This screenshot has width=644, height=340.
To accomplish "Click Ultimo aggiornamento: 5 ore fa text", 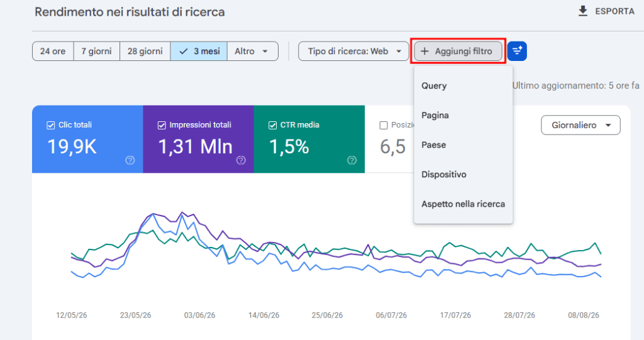I will click(576, 86).
